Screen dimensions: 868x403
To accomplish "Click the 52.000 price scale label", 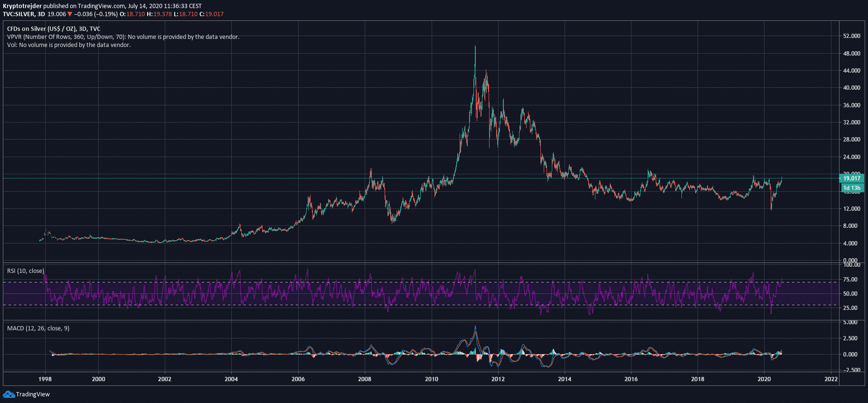I will pyautogui.click(x=851, y=36).
